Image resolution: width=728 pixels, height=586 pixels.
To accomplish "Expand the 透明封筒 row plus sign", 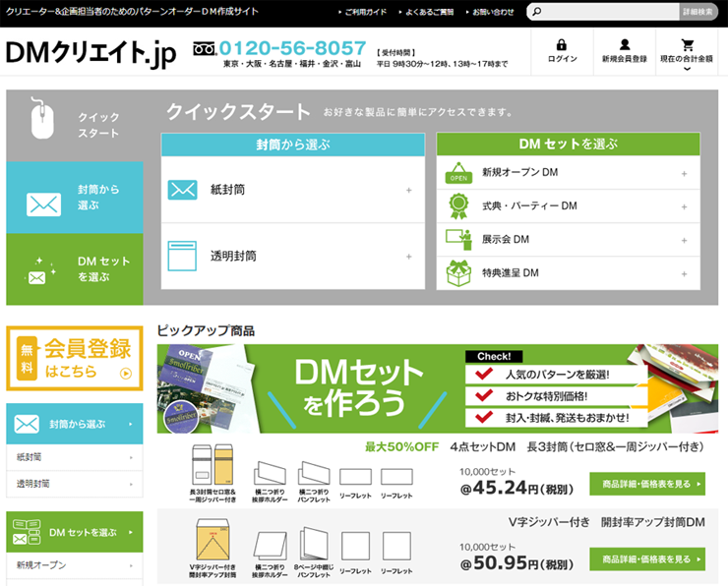I will click(408, 257).
